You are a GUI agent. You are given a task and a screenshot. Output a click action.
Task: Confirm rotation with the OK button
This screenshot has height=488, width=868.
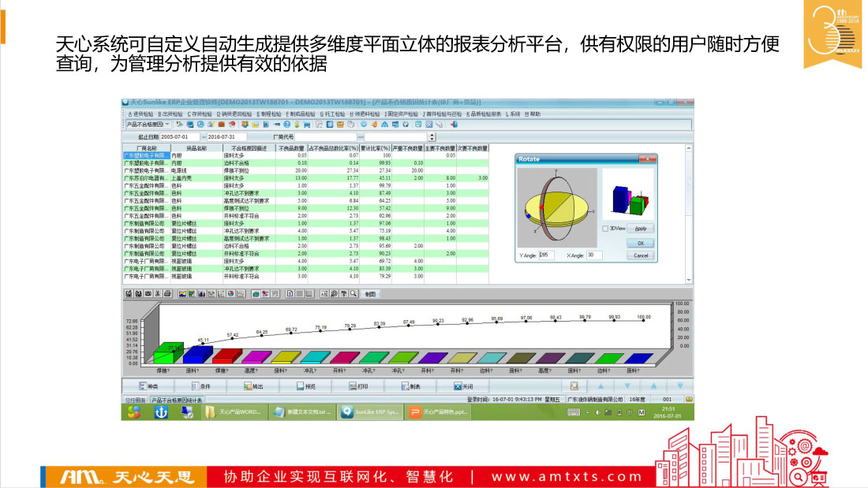click(641, 243)
